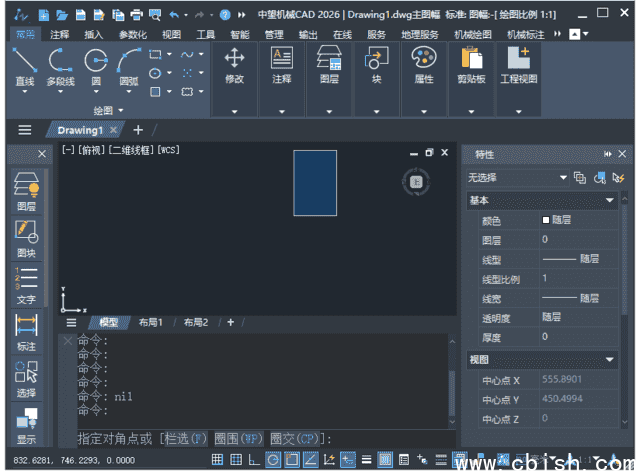Image resolution: width=640 pixels, height=475 pixels.
Task: Open the Modify (修改) ribbon panel
Action: tap(234, 79)
